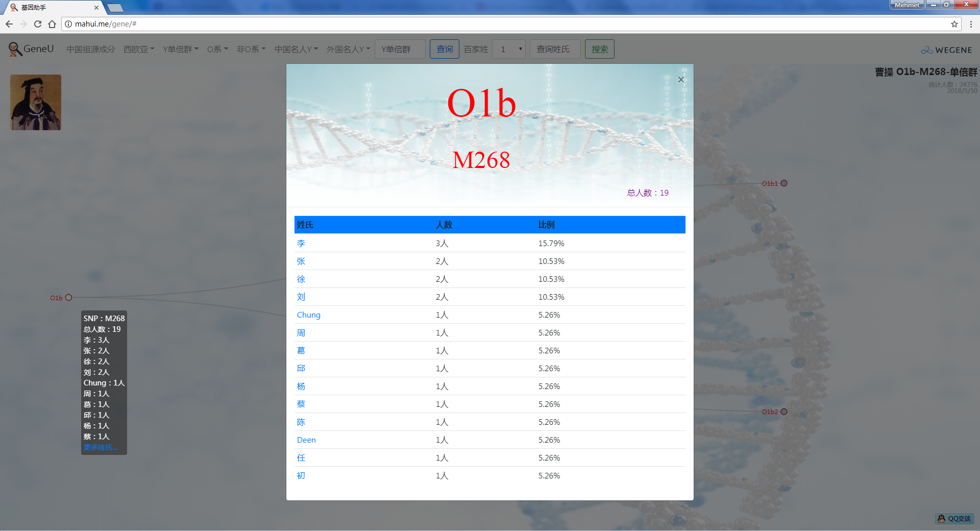
Task: Click the O1b1 node circle
Action: 784,183
